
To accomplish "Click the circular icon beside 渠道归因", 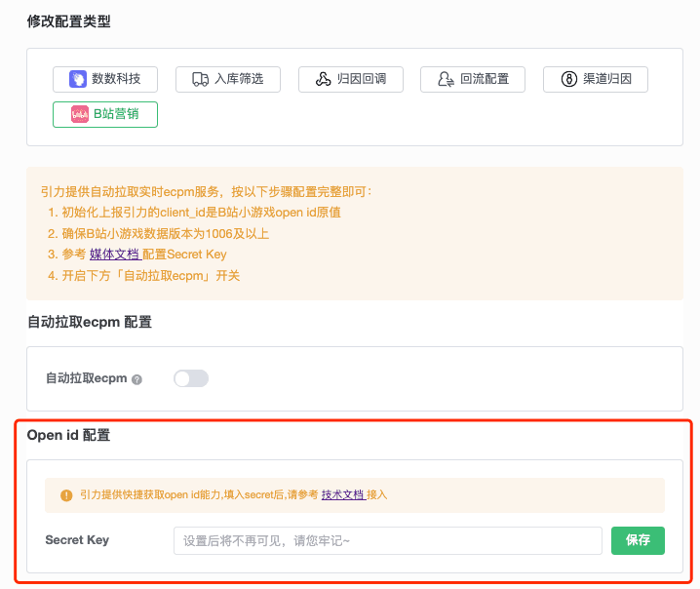I will 568,79.
